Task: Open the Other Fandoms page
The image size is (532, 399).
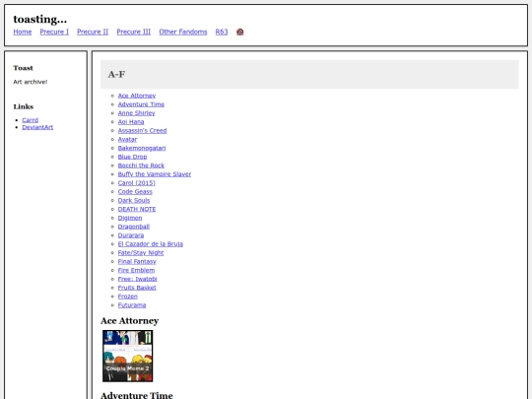Action: [x=183, y=32]
